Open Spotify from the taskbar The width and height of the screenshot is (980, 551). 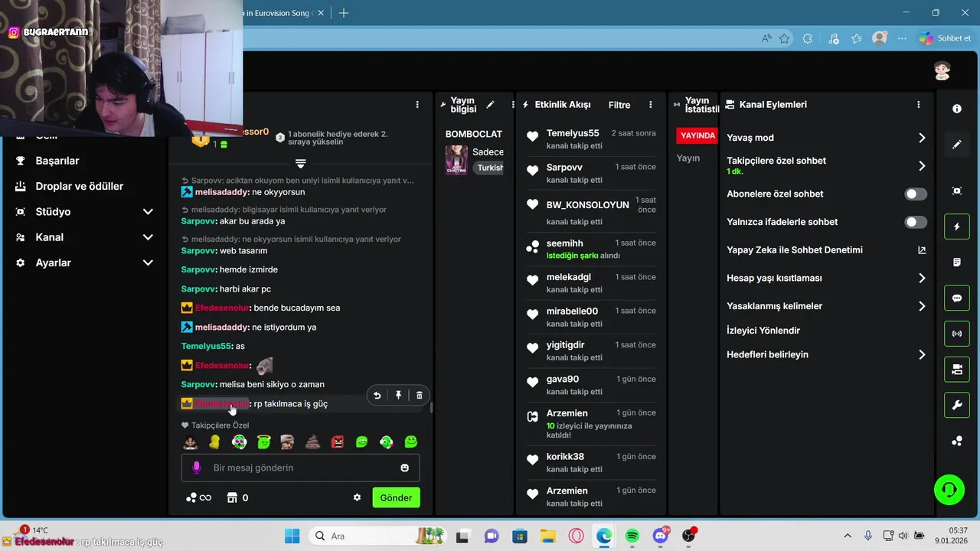pos(632,536)
